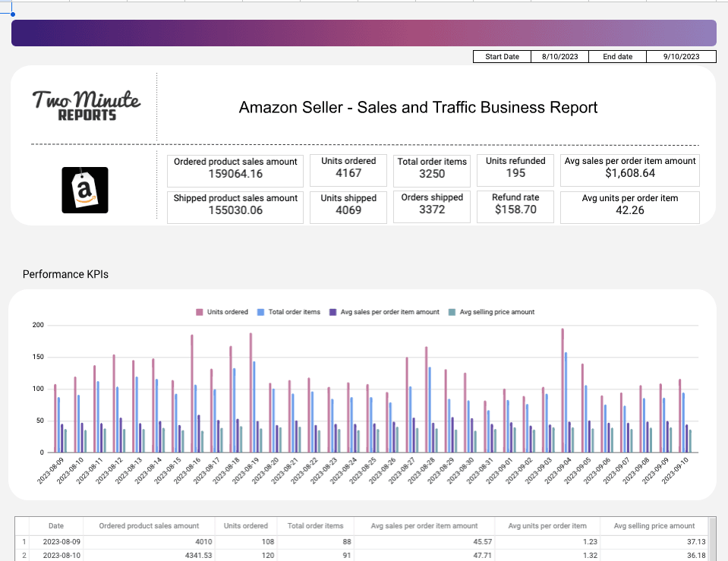
Task: Click Avg units per order item card
Action: [x=630, y=207]
